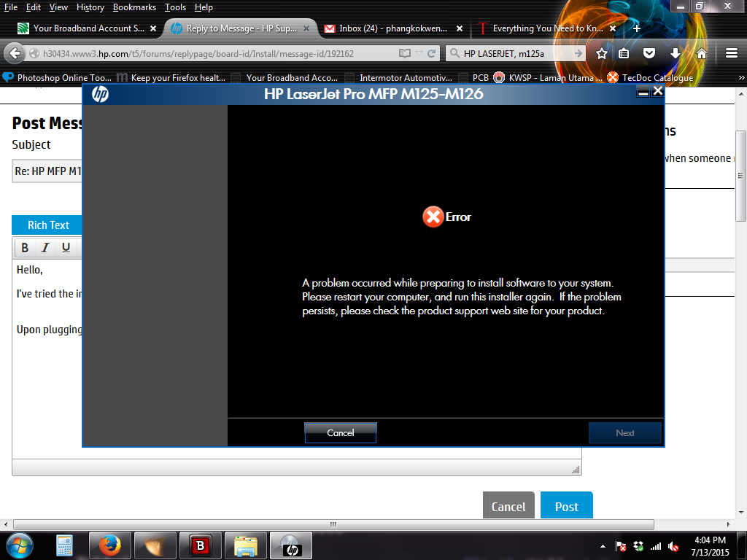Viewport: 747px width, 560px height.
Task: Close the Reply to Message HP tab
Action: click(306, 28)
